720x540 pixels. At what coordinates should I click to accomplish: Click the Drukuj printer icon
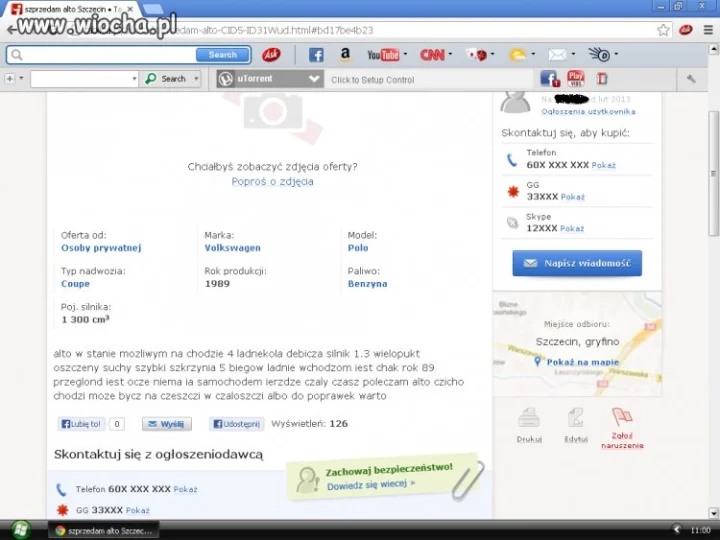coord(529,418)
